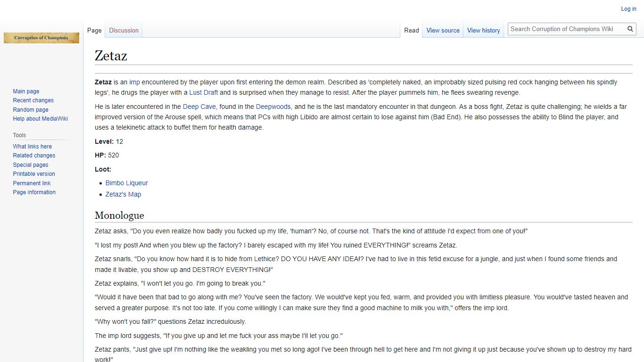Copy the Permanent link entry

click(x=32, y=183)
